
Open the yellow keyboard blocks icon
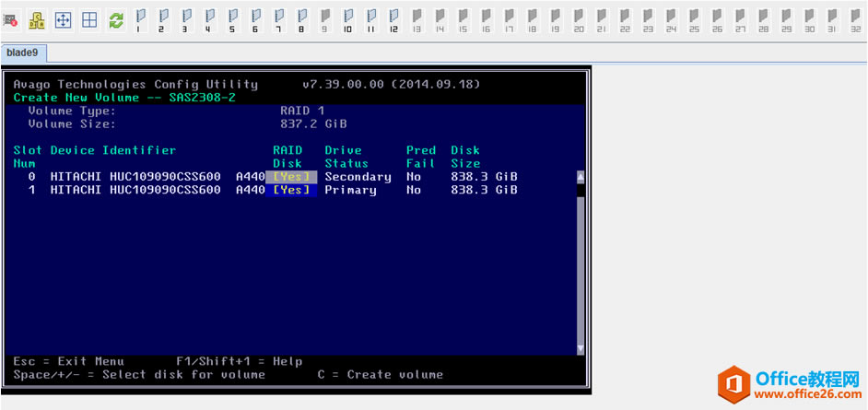tap(37, 20)
